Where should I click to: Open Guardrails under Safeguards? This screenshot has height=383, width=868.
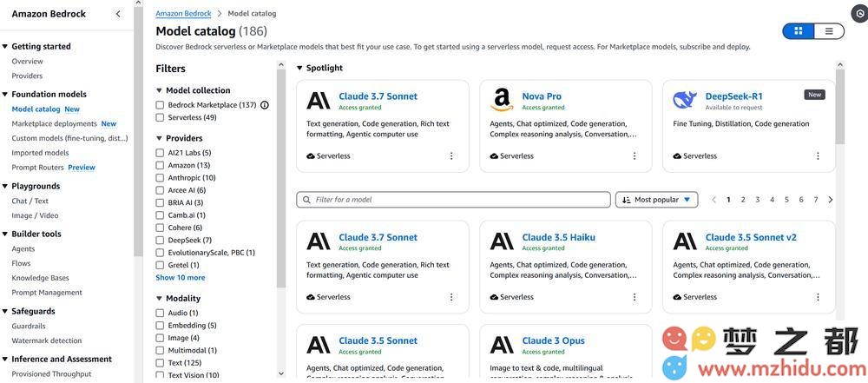pos(29,327)
